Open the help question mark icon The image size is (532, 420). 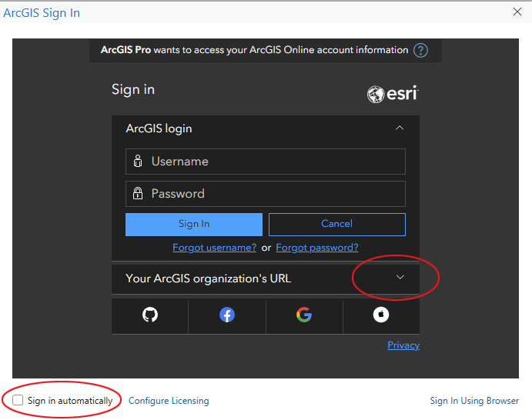click(420, 51)
